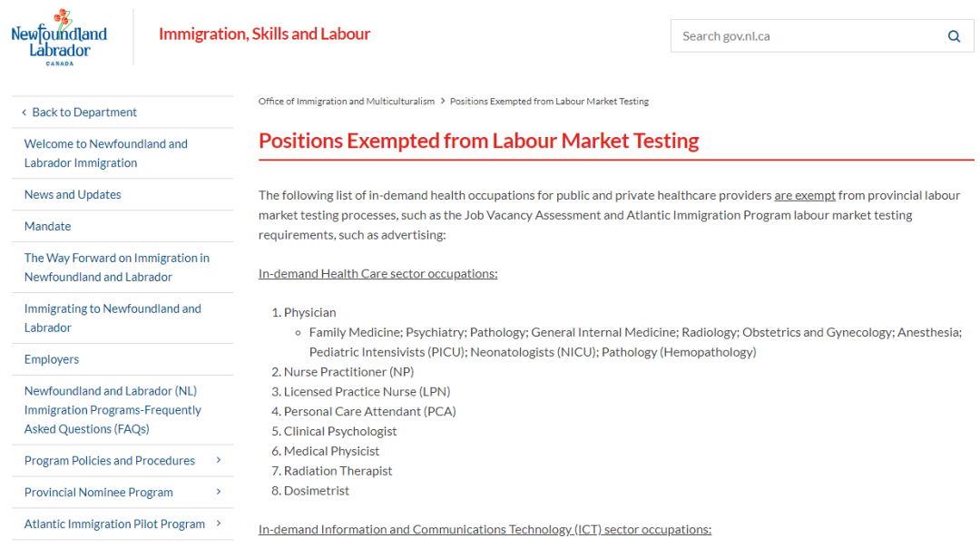Expand Program Policies and Procedures submenu
Image resolution: width=980 pixels, height=548 pixels.
pyautogui.click(x=219, y=461)
